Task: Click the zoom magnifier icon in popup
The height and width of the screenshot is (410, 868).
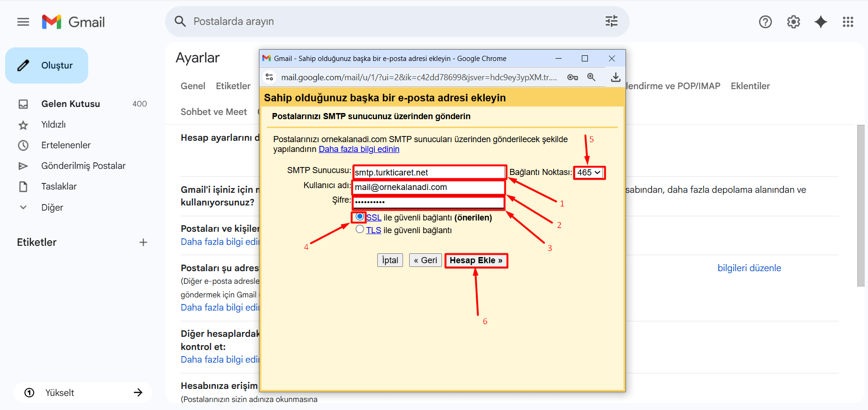Action: pyautogui.click(x=591, y=77)
